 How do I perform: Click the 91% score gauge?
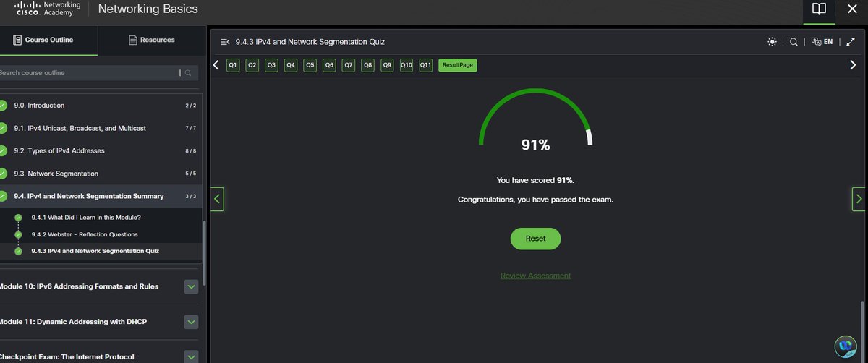(x=536, y=121)
